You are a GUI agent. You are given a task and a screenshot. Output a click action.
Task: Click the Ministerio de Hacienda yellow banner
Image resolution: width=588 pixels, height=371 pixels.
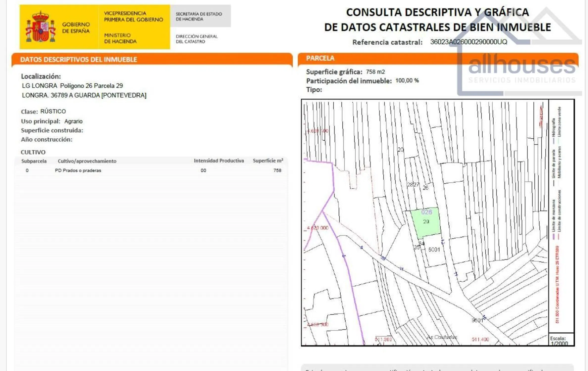(121, 38)
